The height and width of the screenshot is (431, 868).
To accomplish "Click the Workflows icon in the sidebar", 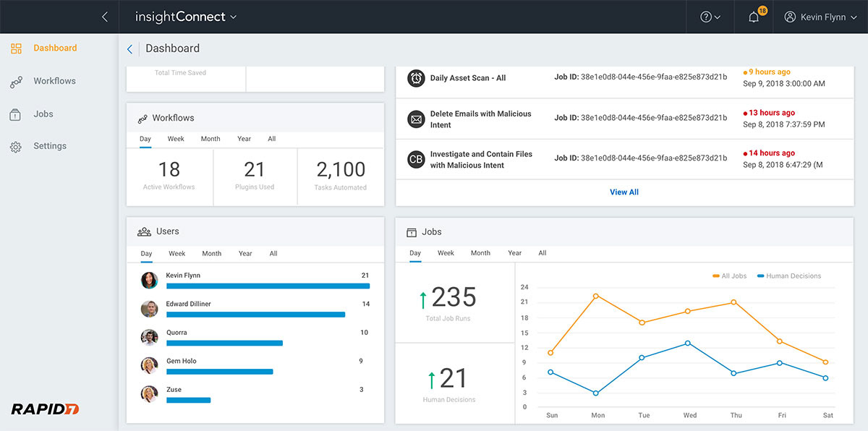I will tap(16, 82).
